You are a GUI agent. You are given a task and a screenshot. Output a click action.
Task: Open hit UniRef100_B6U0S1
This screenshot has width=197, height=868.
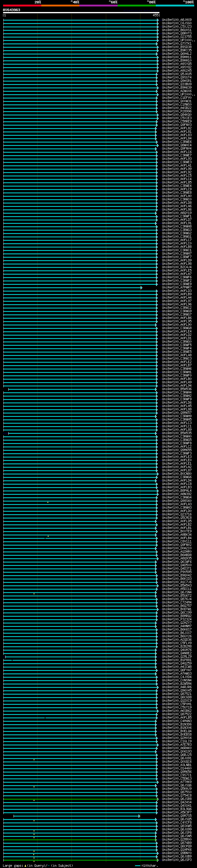177,30
